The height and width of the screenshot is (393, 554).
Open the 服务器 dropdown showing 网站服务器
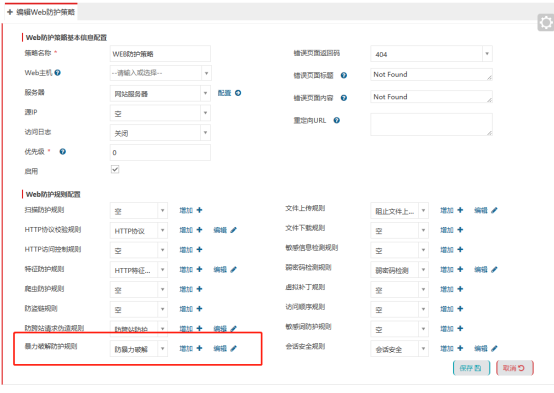pyautogui.click(x=160, y=94)
